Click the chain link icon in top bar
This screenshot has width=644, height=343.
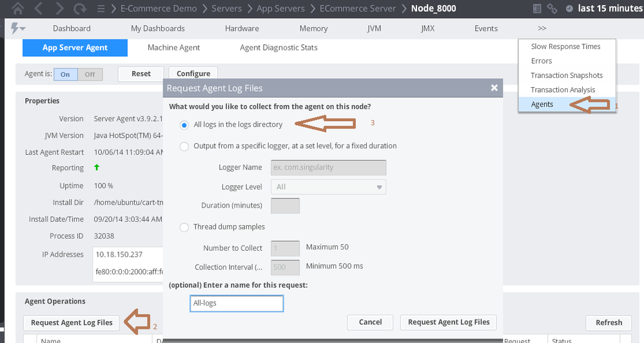(552, 9)
